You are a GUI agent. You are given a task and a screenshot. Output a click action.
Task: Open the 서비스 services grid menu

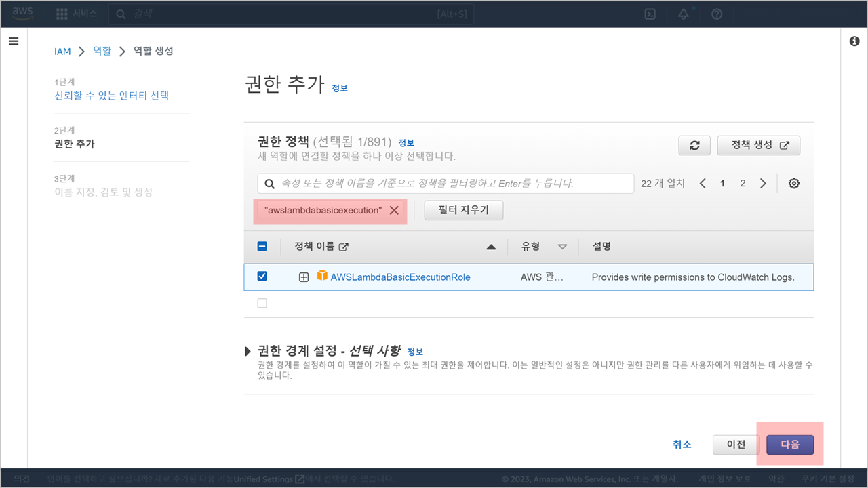[x=77, y=14]
